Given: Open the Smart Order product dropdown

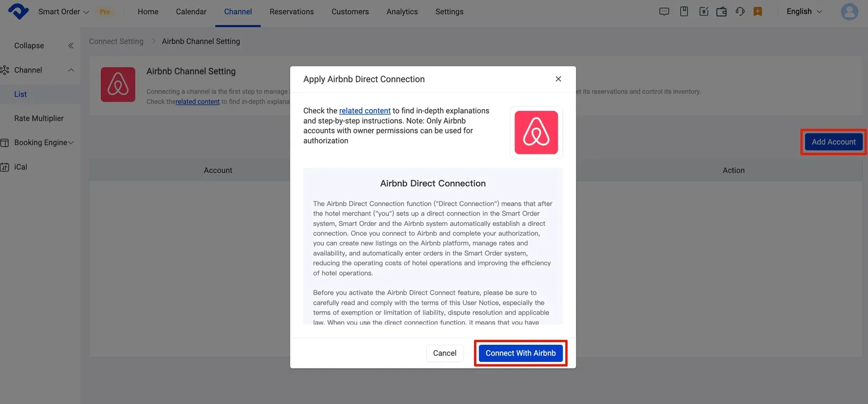Looking at the screenshot, I should [63, 11].
